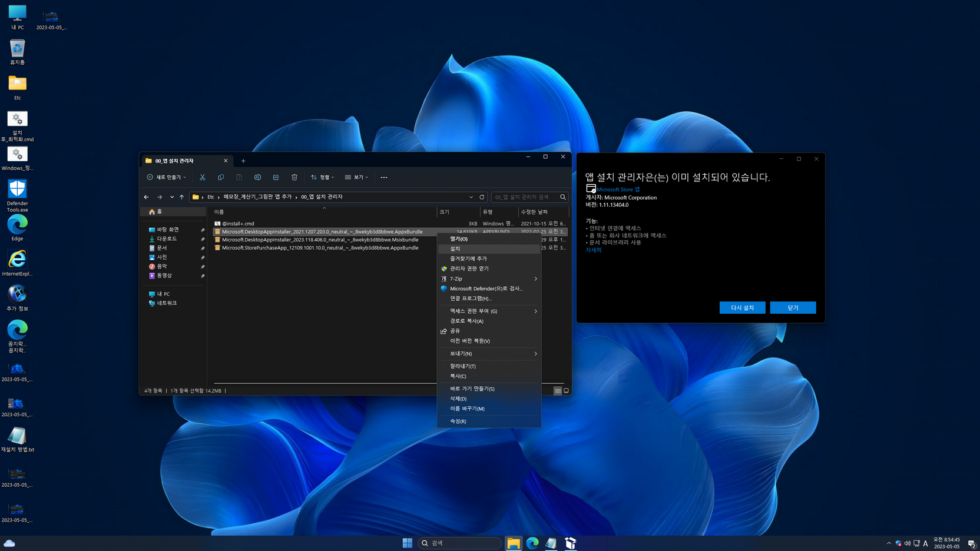980x551 pixels.
Task: Sort by the 이름 column header
Action: (325, 212)
